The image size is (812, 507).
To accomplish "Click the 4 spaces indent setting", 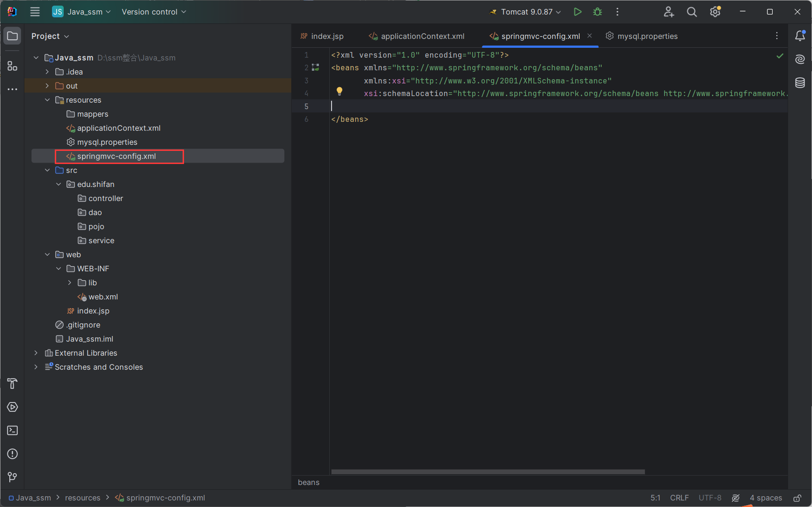I will point(766,498).
